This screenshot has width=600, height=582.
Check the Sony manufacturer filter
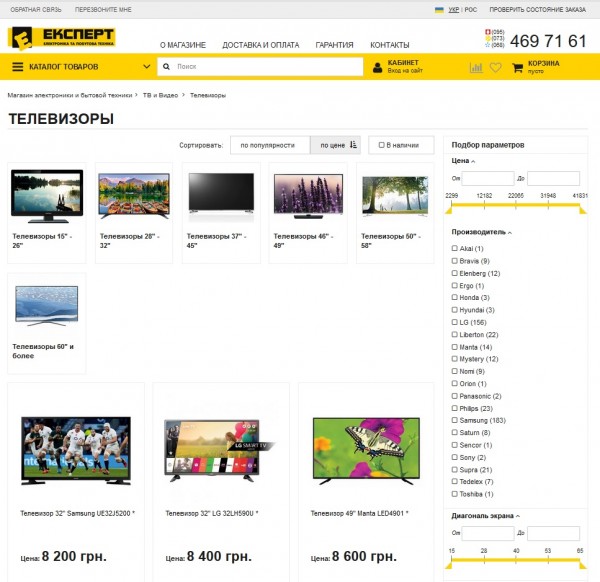pyautogui.click(x=455, y=457)
